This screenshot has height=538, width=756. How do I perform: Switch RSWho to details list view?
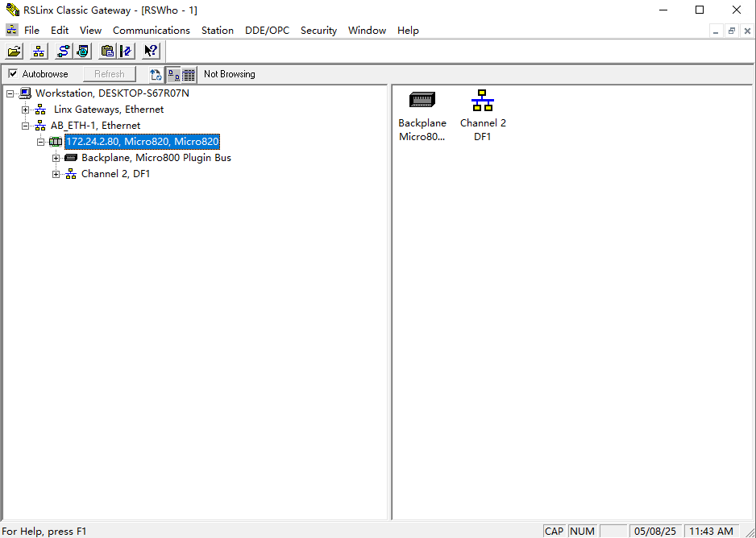189,75
